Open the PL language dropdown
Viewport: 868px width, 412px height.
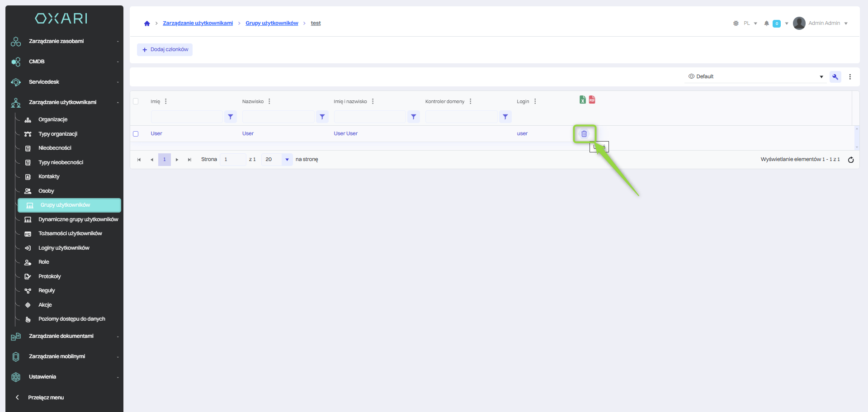tap(750, 24)
